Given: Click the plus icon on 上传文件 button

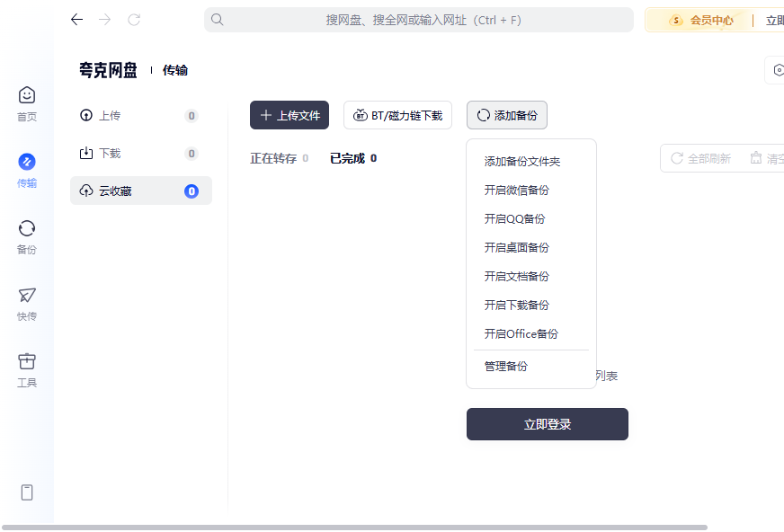Looking at the screenshot, I should click(x=266, y=115).
